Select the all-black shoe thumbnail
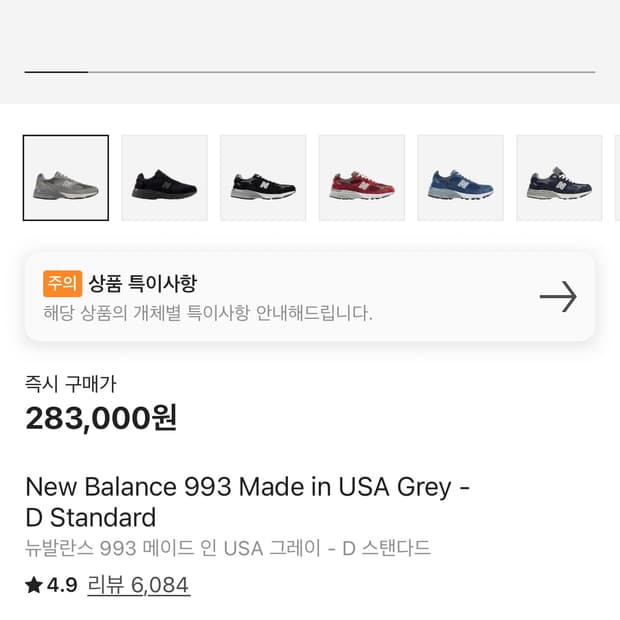This screenshot has height=620, width=620. (164, 178)
